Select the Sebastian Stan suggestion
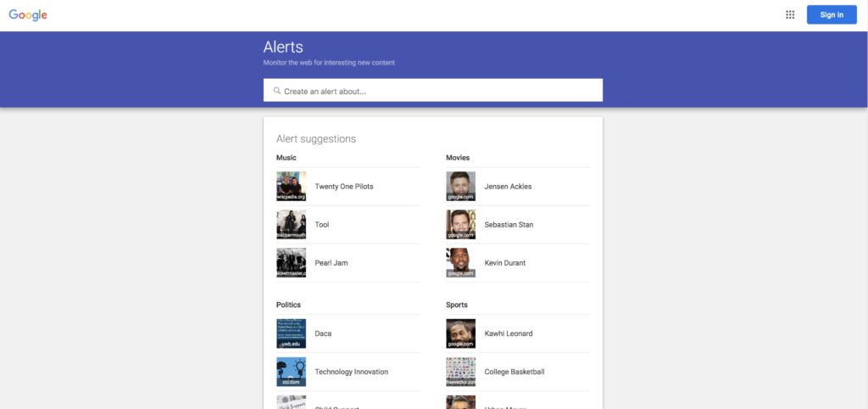The height and width of the screenshot is (409, 868). [x=518, y=225]
